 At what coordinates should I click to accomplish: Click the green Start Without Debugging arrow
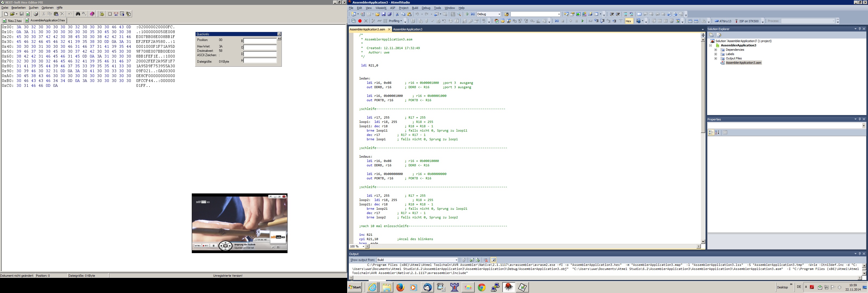[x=467, y=14]
